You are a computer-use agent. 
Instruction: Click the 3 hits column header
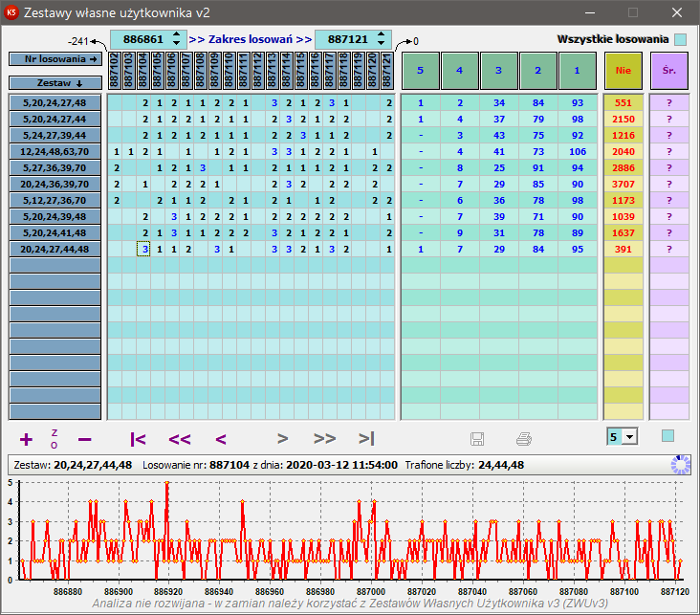coord(498,71)
